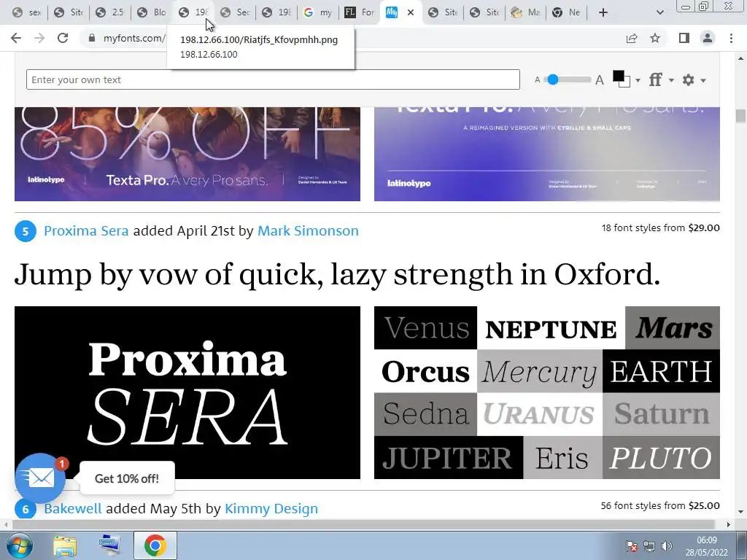Click the site lock icon in address bar

pos(92,38)
